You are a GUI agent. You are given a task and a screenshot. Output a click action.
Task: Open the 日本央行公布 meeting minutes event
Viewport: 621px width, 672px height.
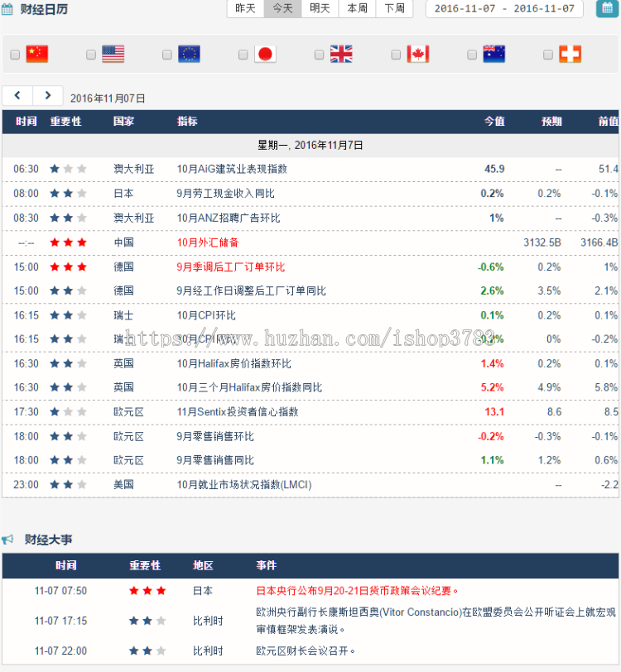pos(357,591)
